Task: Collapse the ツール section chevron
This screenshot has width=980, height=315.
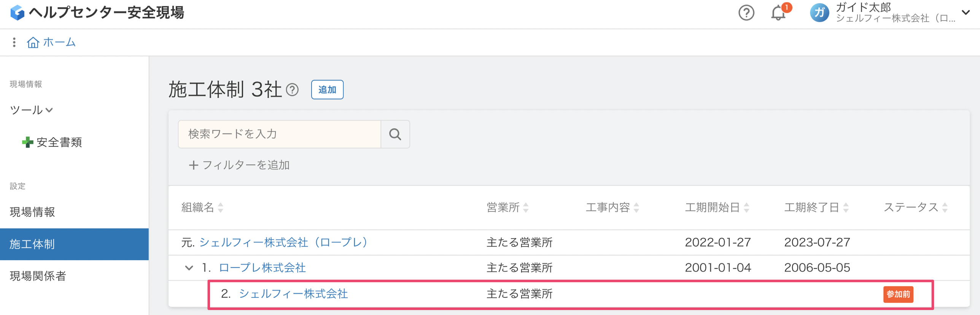Action: (x=49, y=110)
